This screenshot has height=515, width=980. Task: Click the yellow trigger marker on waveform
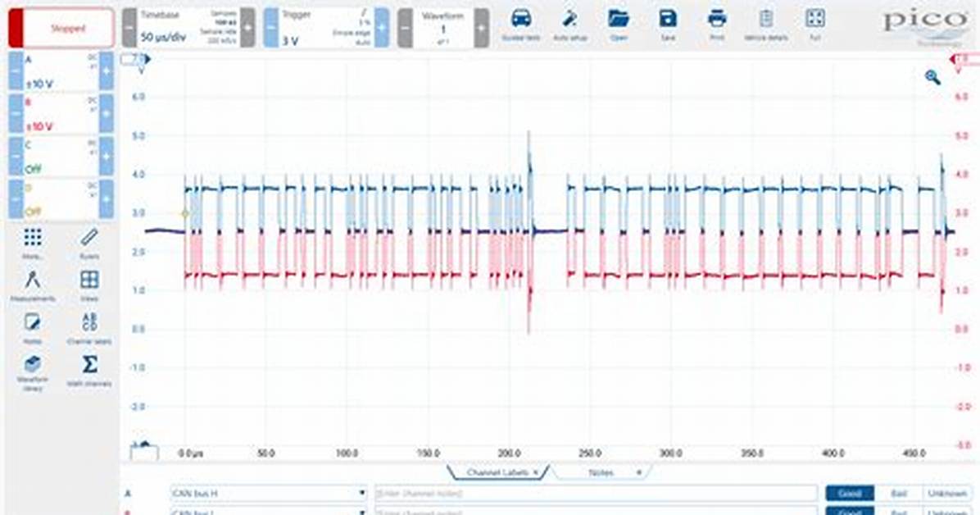coord(185,213)
